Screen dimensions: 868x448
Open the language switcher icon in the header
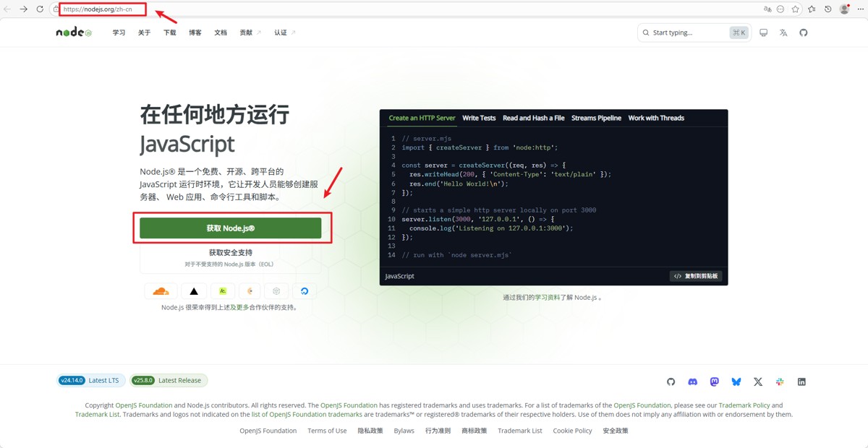pos(783,33)
